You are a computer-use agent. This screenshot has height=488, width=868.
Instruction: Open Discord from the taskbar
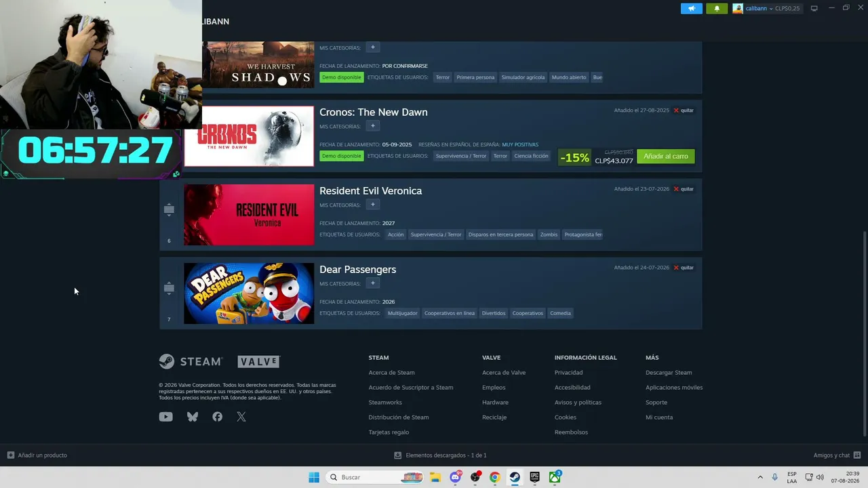point(456,477)
